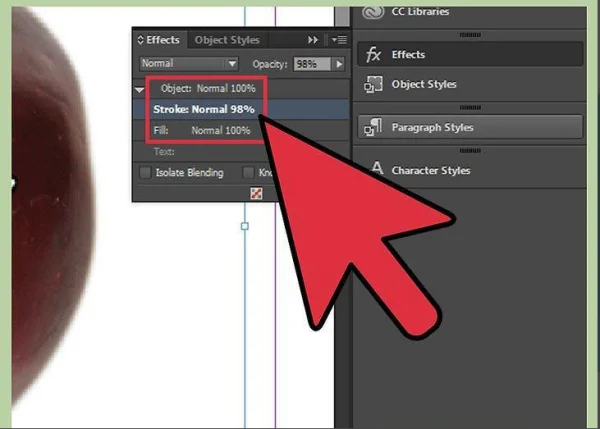This screenshot has height=429, width=600.
Task: Expand hidden tabs with double-arrow icon
Action: (313, 40)
